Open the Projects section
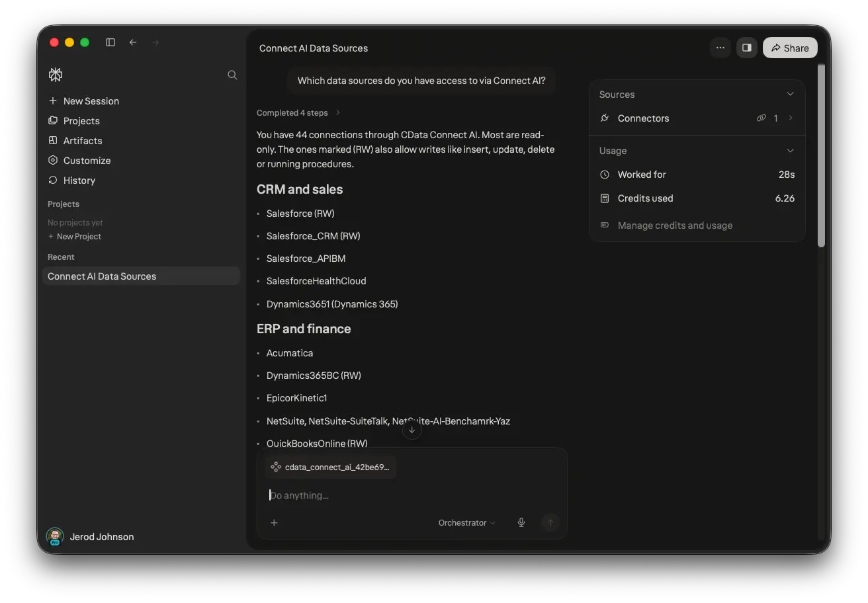This screenshot has height=603, width=868. [74, 121]
